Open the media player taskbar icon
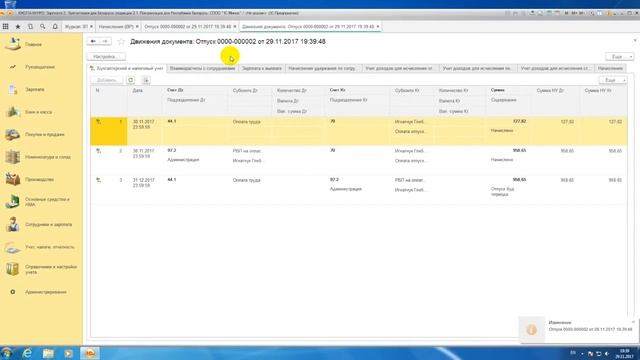This screenshot has width=640, height=360. point(69,353)
